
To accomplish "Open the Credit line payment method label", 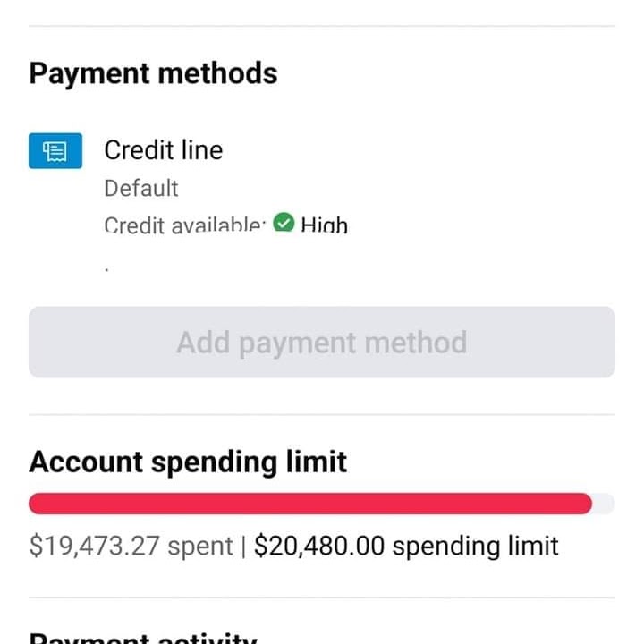I will [x=163, y=150].
